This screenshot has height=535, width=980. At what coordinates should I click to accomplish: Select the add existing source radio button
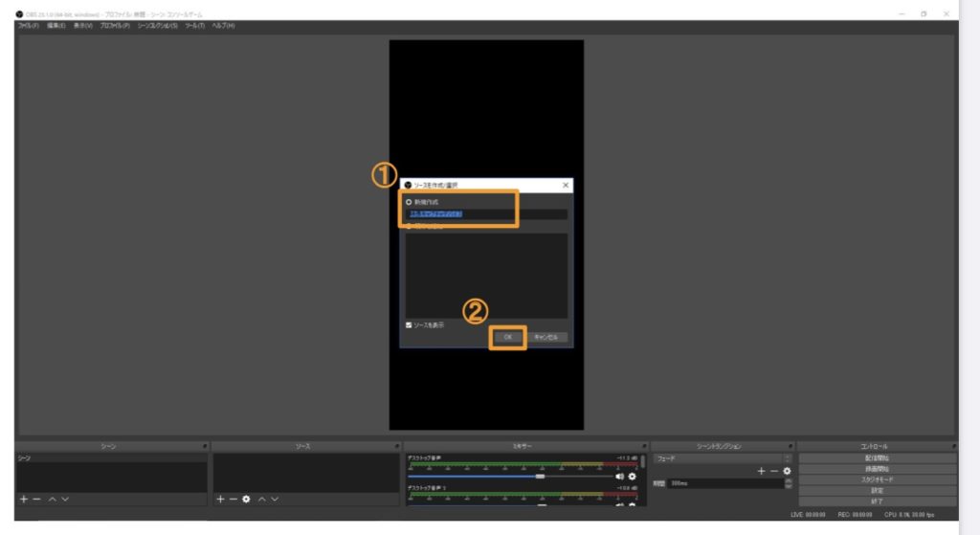coord(410,226)
